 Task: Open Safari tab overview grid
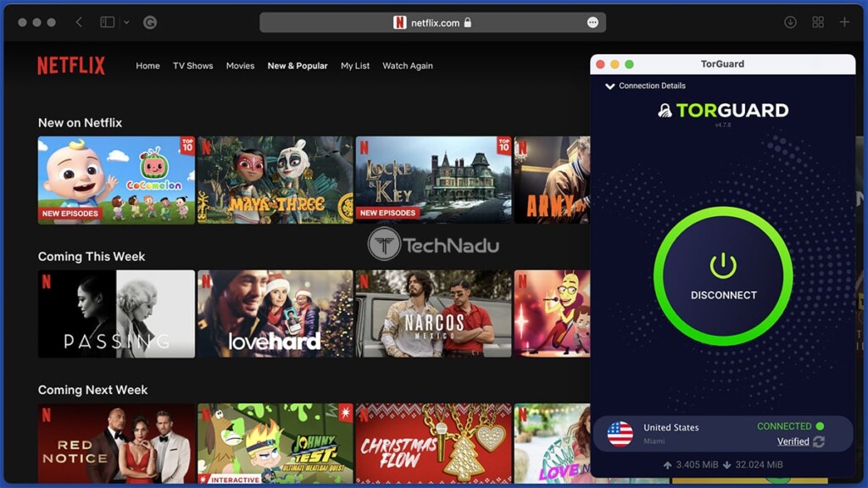(818, 22)
